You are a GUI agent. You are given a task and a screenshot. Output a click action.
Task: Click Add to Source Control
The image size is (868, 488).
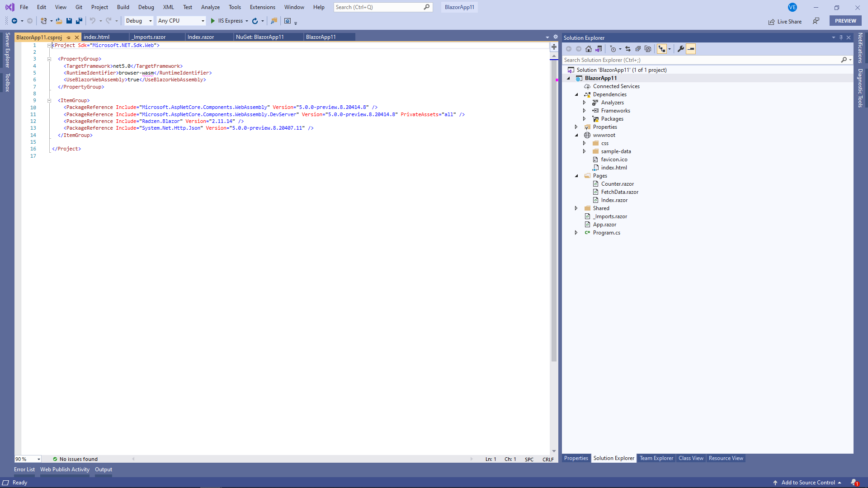click(x=807, y=483)
